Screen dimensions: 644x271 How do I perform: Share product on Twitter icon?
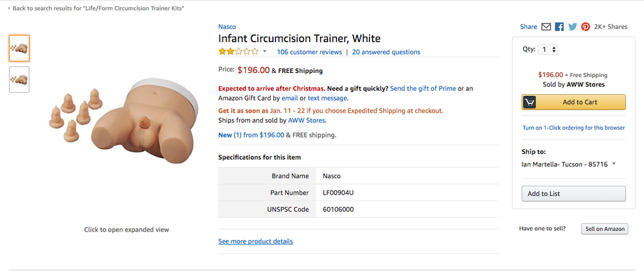point(572,27)
